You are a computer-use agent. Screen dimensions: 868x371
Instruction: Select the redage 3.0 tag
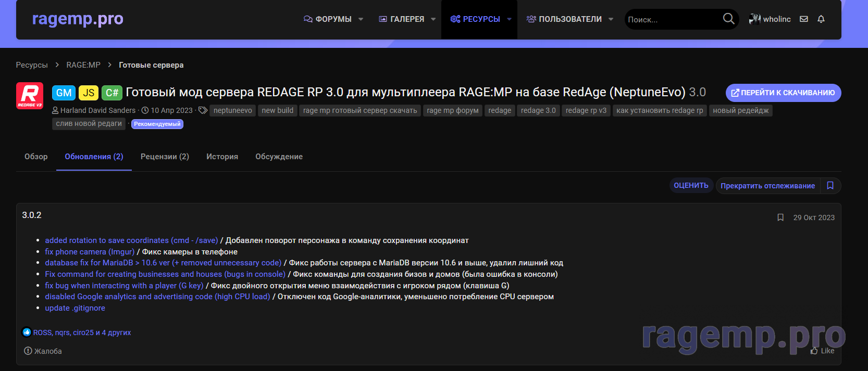click(538, 110)
